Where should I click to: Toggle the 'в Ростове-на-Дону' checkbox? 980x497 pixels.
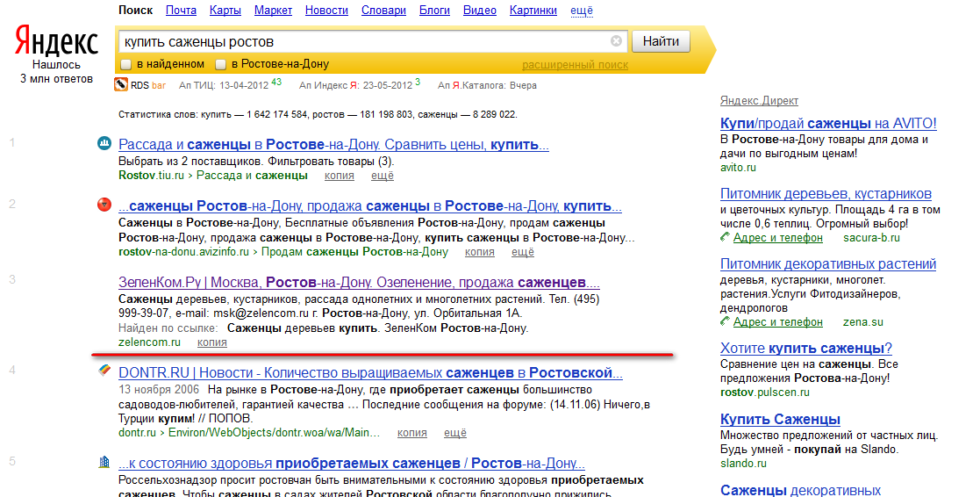pyautogui.click(x=220, y=64)
